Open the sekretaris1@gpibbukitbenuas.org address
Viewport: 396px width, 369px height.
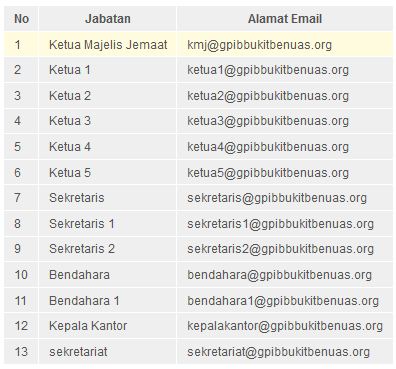(x=280, y=224)
